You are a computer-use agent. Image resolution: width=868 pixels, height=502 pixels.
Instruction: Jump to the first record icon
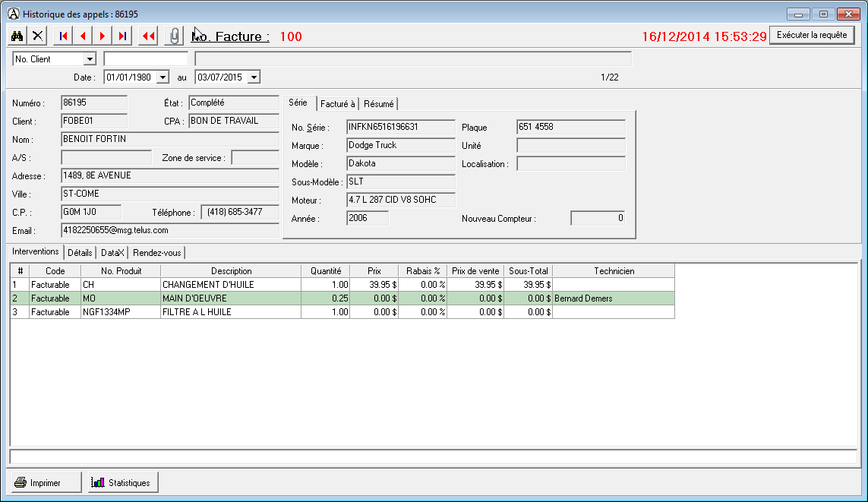tap(62, 35)
